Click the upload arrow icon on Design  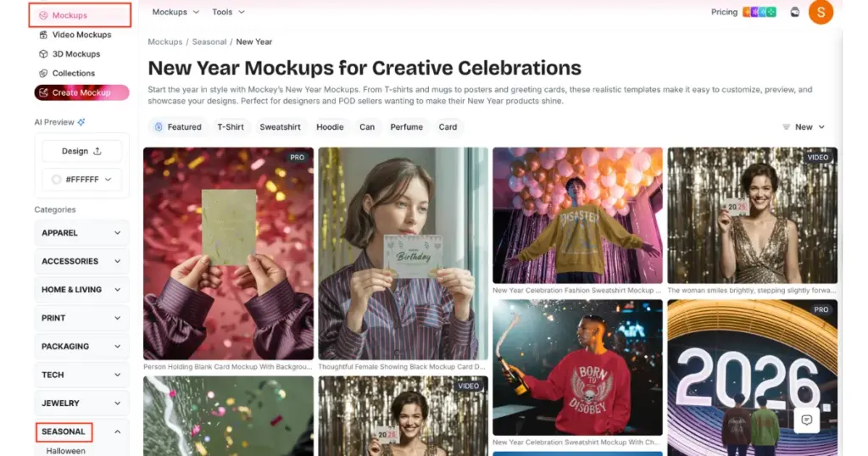(x=97, y=151)
